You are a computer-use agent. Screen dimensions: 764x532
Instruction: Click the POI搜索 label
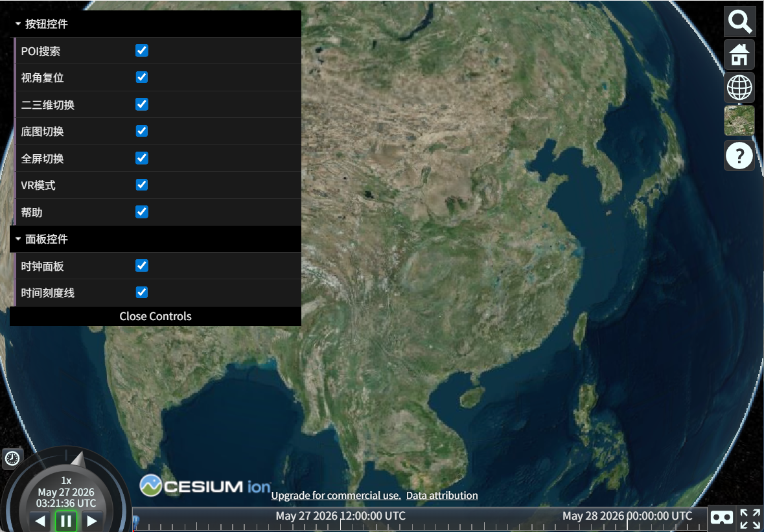pyautogui.click(x=41, y=51)
